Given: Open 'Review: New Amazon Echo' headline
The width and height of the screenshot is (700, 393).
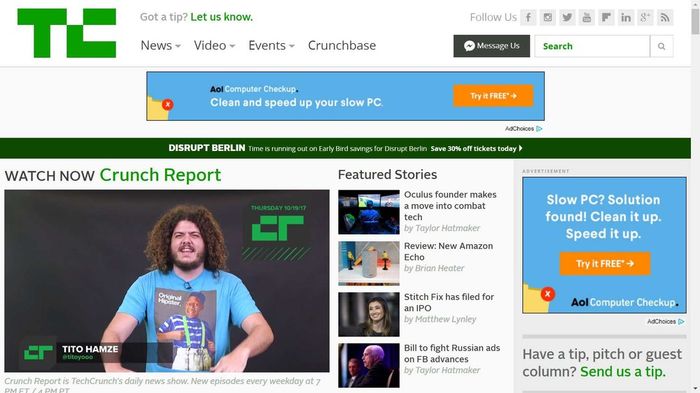Looking at the screenshot, I should point(448,251).
